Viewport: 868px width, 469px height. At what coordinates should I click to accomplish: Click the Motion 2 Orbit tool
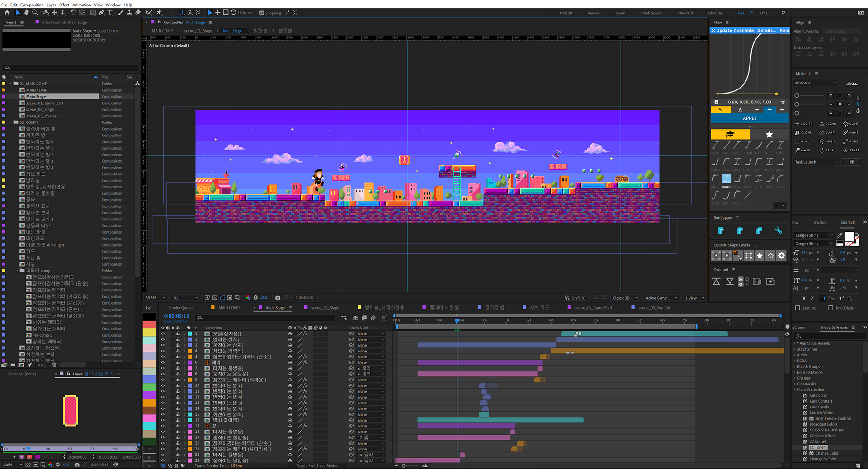[827, 141]
